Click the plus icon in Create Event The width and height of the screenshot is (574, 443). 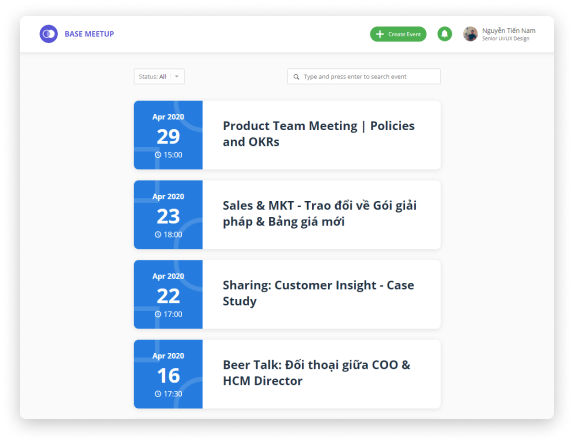point(380,34)
